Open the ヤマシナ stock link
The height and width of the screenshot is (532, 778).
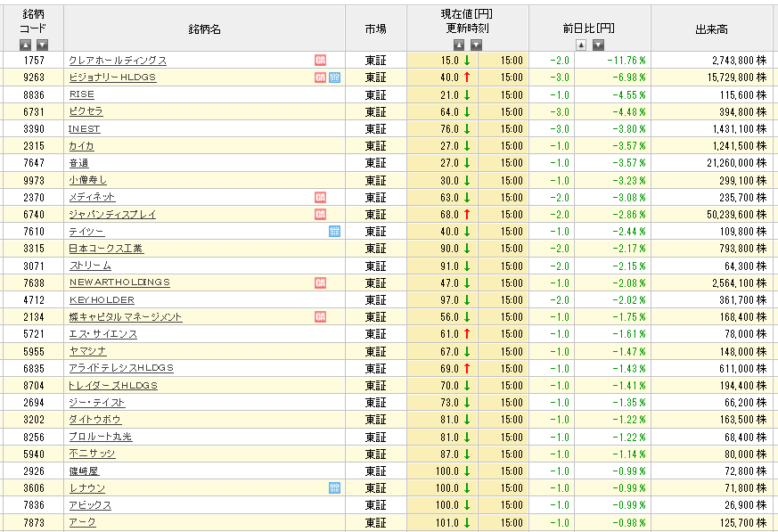tap(87, 351)
